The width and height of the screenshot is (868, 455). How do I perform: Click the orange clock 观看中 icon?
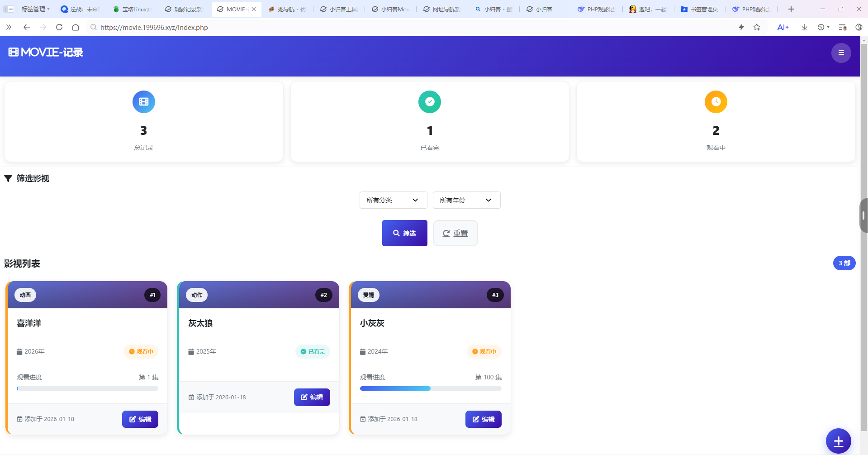click(716, 102)
